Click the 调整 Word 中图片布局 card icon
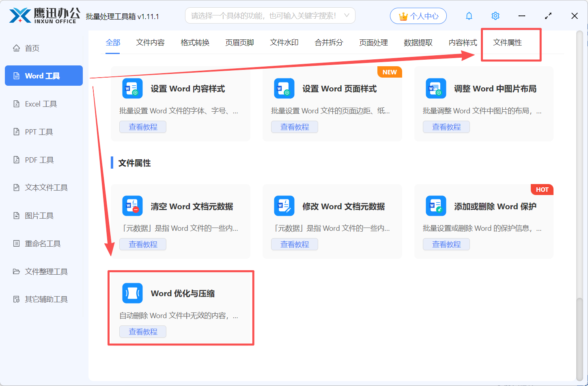 [436, 89]
